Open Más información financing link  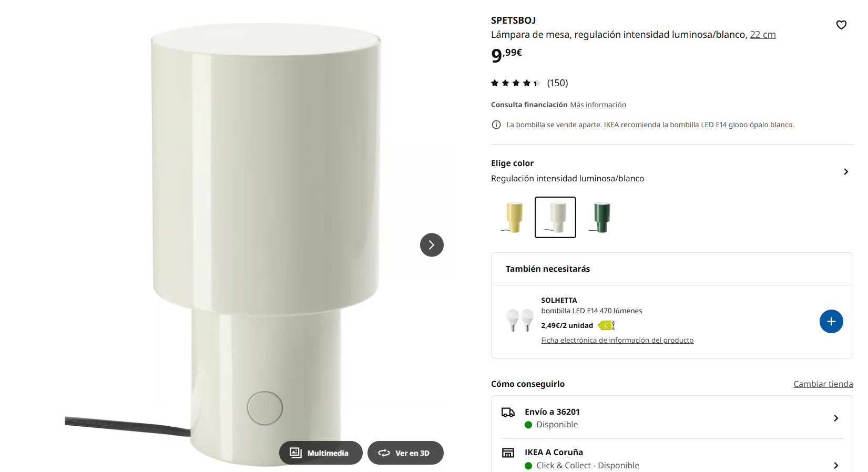pyautogui.click(x=598, y=105)
